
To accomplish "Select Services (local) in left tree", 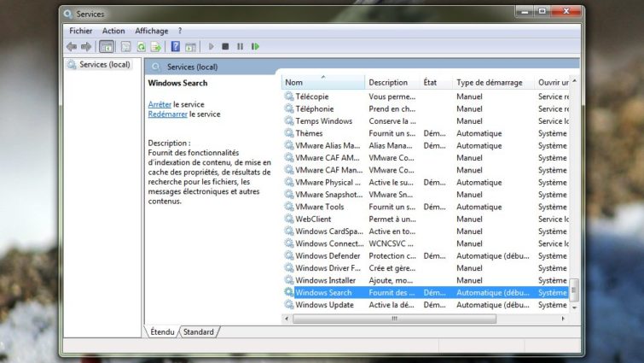I will coord(99,65).
